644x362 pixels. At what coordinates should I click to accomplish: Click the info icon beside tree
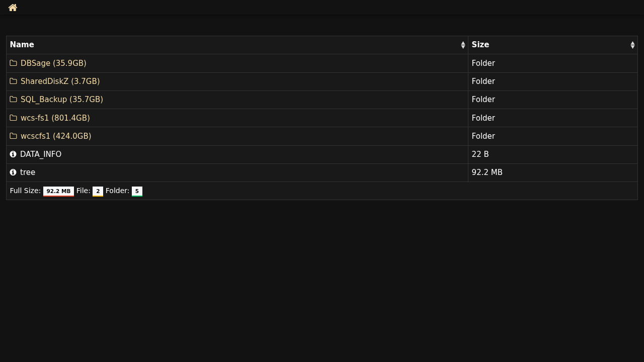pyautogui.click(x=13, y=172)
